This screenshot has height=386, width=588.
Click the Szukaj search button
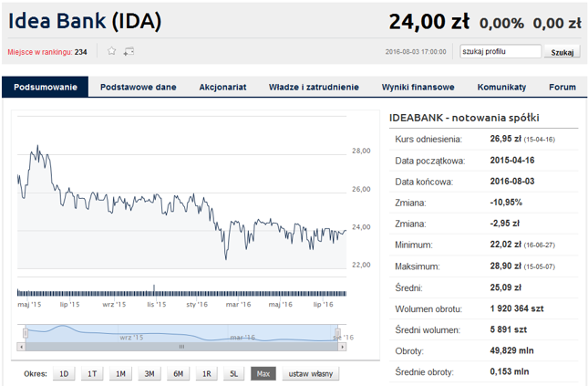pos(562,52)
